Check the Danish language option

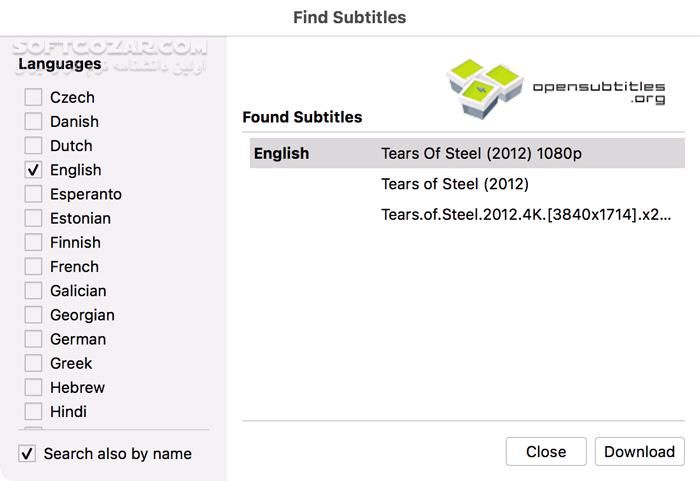click(x=34, y=121)
